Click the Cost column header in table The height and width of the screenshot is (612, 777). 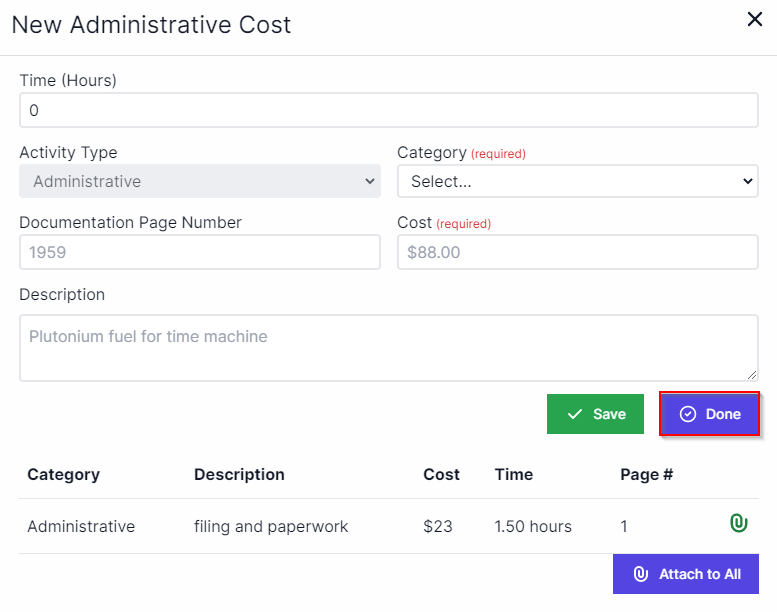coord(441,474)
